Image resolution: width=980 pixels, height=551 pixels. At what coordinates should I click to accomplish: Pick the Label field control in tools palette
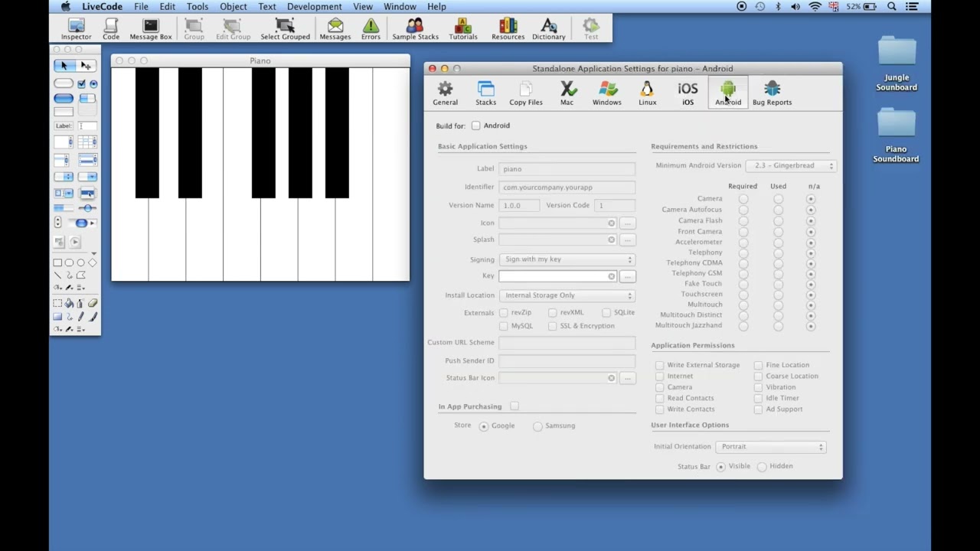click(x=64, y=126)
